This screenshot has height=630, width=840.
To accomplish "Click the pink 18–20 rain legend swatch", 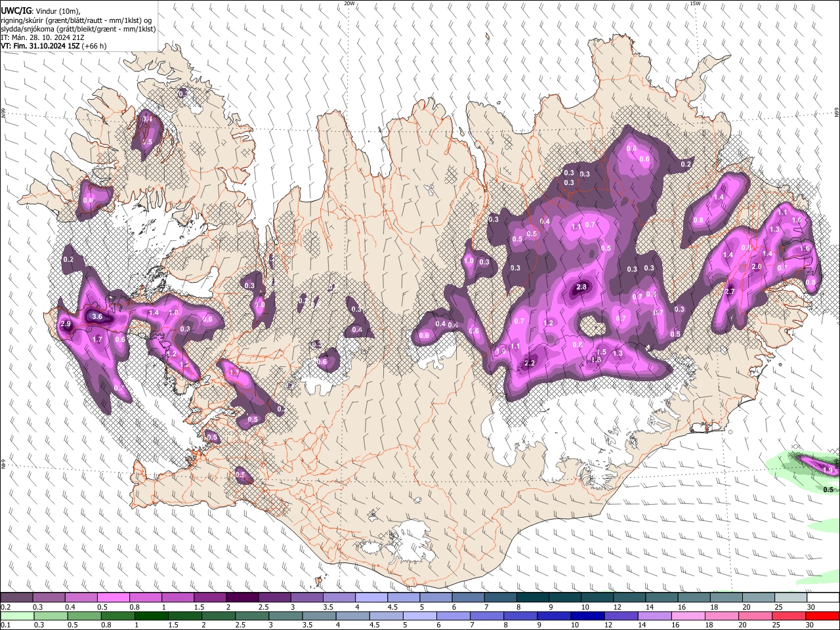I will tap(722, 616).
